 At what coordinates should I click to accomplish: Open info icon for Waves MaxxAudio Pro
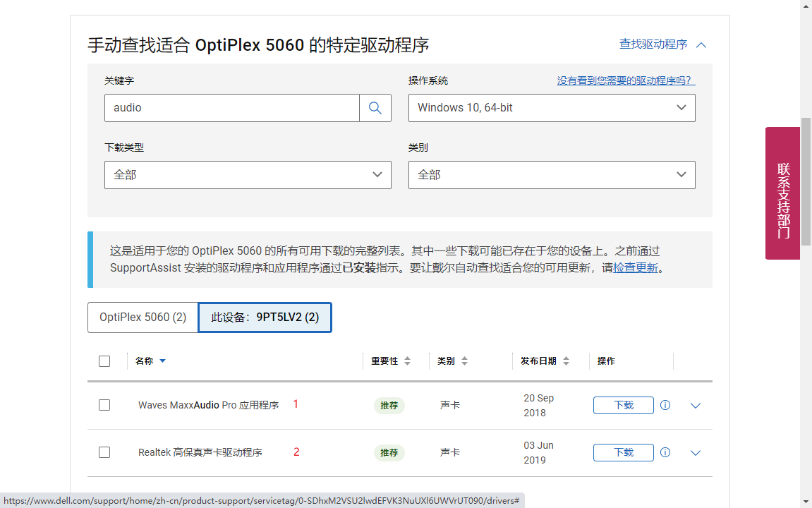tap(665, 405)
